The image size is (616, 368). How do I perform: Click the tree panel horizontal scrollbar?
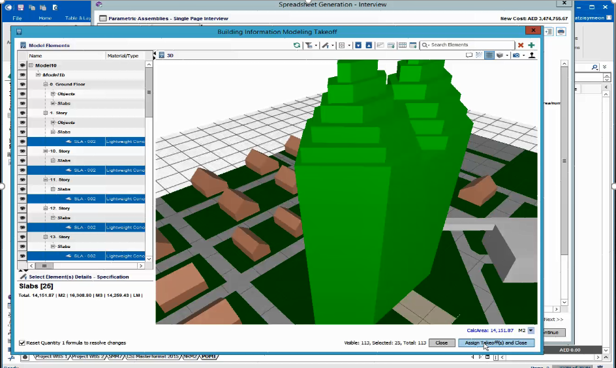click(x=86, y=266)
